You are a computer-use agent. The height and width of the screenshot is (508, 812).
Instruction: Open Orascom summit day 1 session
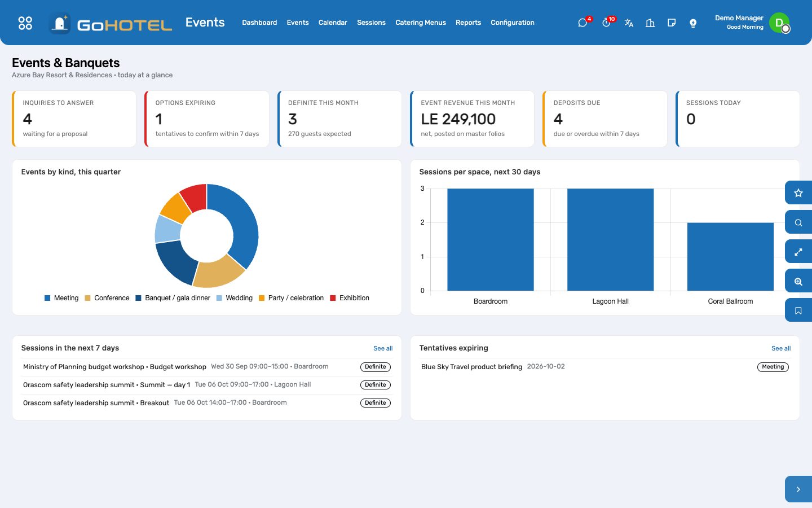pos(207,385)
